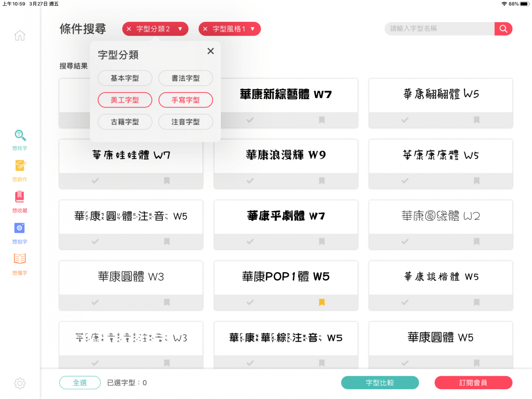This screenshot has height=399, width=532.
Task: Bookmark 華康圓體 W3
Action: point(167,302)
